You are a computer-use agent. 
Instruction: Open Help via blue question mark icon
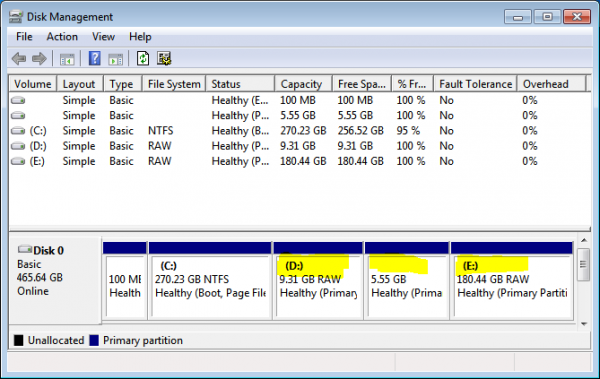coord(95,59)
